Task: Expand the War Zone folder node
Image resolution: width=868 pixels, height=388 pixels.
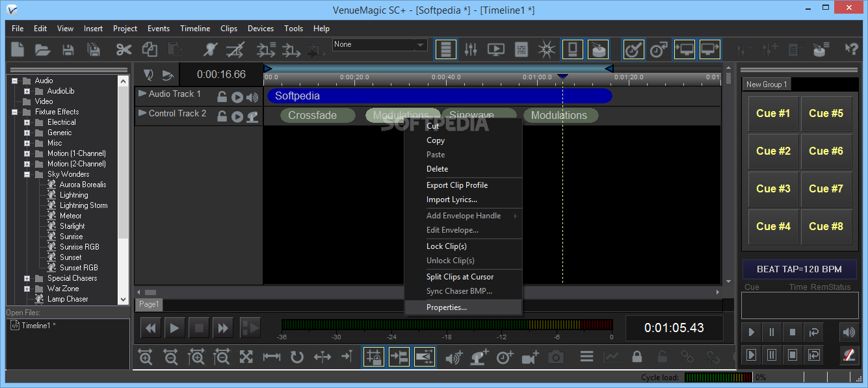Action: 27,289
